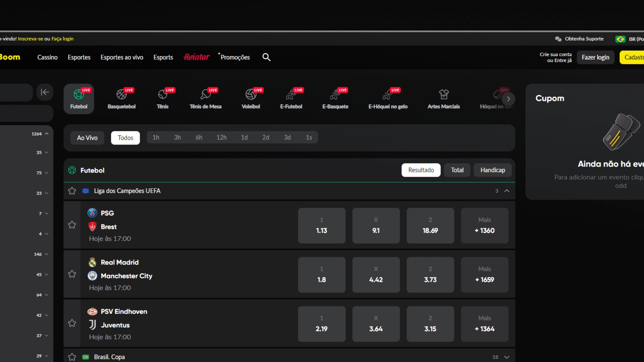The height and width of the screenshot is (362, 644).
Task: Collapse Liga dos Campeões UEFA section
Action: [507, 191]
